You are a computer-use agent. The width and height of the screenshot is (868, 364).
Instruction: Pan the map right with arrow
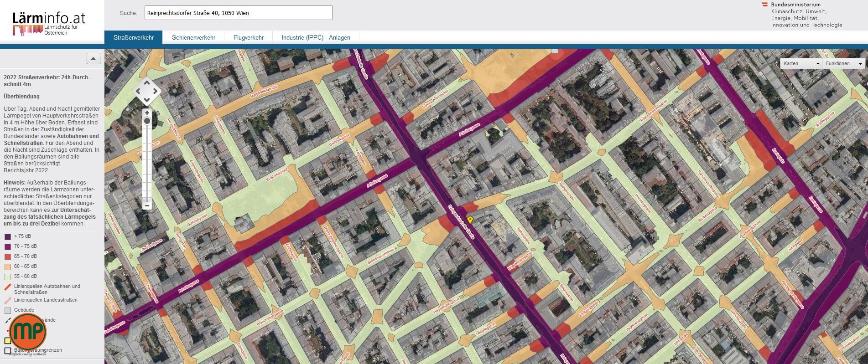coord(156,91)
